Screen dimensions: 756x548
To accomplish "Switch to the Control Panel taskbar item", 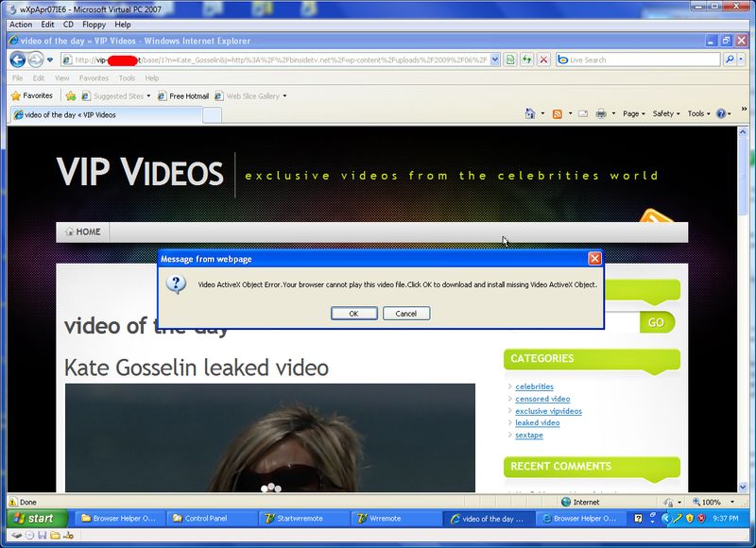I will coord(212,519).
